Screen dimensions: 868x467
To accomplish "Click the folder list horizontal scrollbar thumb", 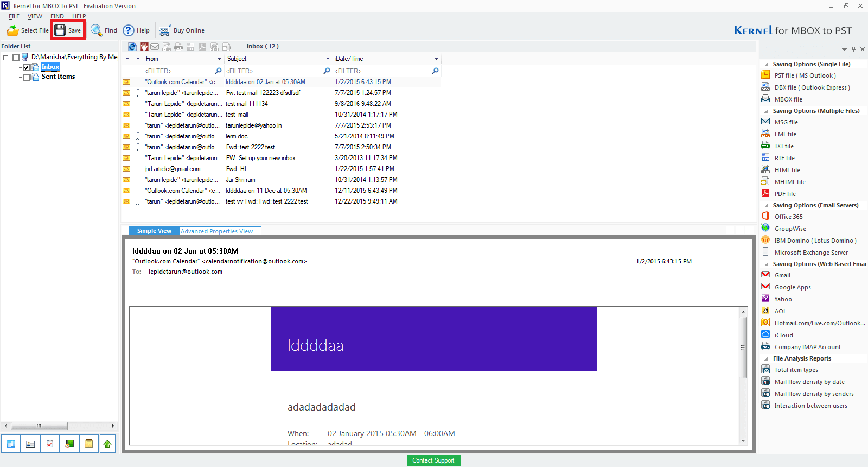I will 39,426.
